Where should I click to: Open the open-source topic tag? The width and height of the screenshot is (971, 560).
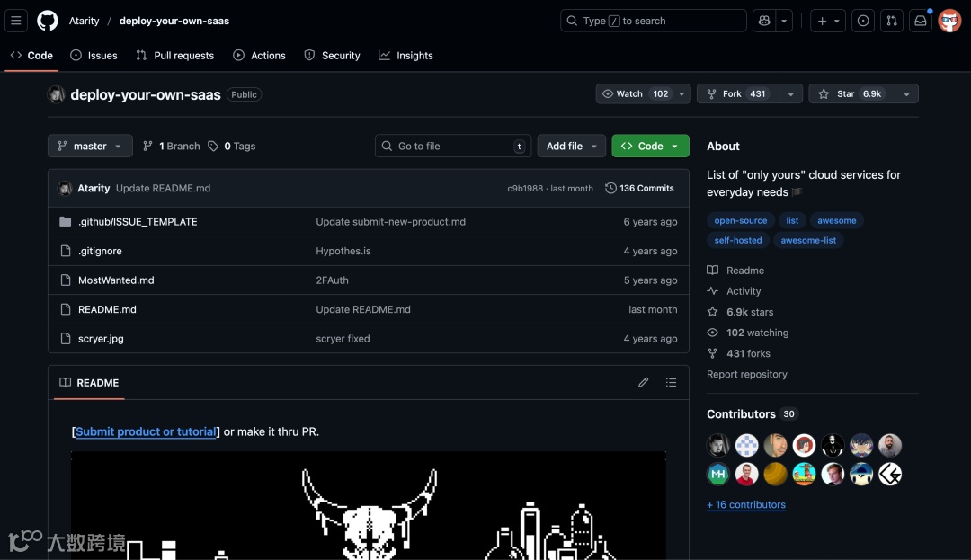(740, 220)
